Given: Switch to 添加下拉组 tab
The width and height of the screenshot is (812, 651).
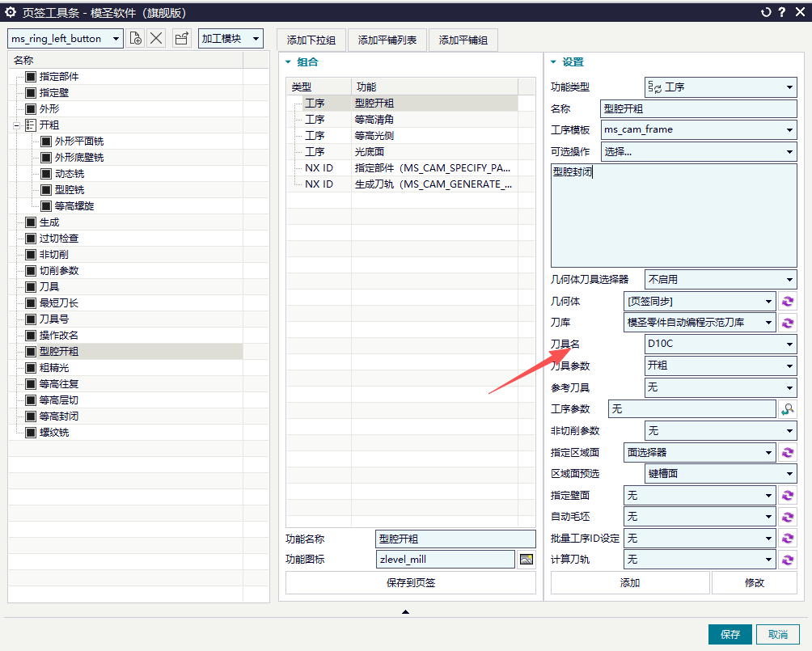Looking at the screenshot, I should tap(311, 40).
